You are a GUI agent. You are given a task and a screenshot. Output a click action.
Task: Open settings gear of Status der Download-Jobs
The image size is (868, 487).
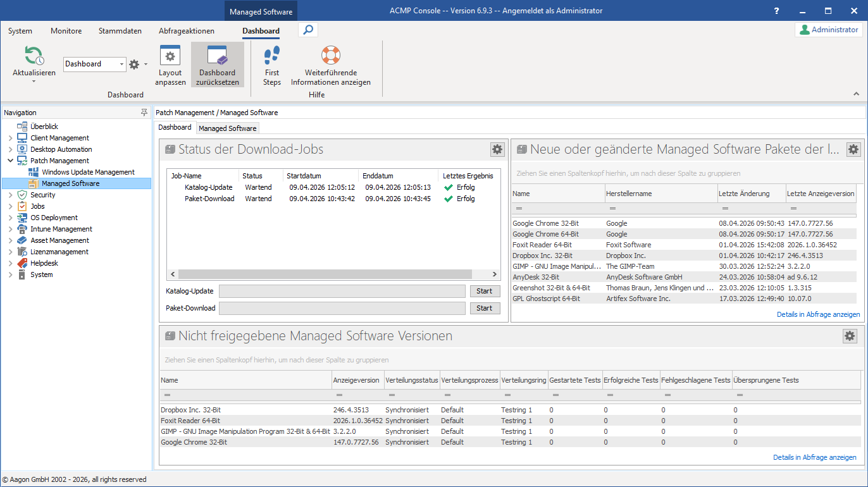tap(497, 149)
